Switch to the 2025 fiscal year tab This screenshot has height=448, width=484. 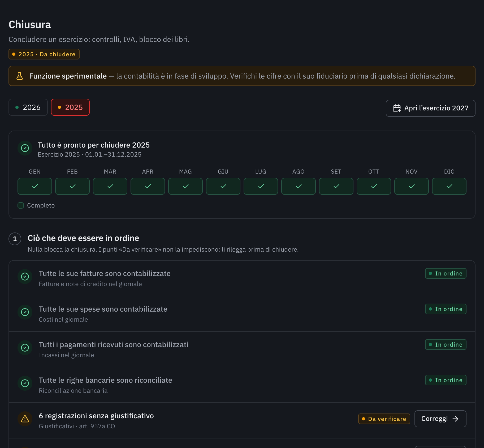(70, 107)
